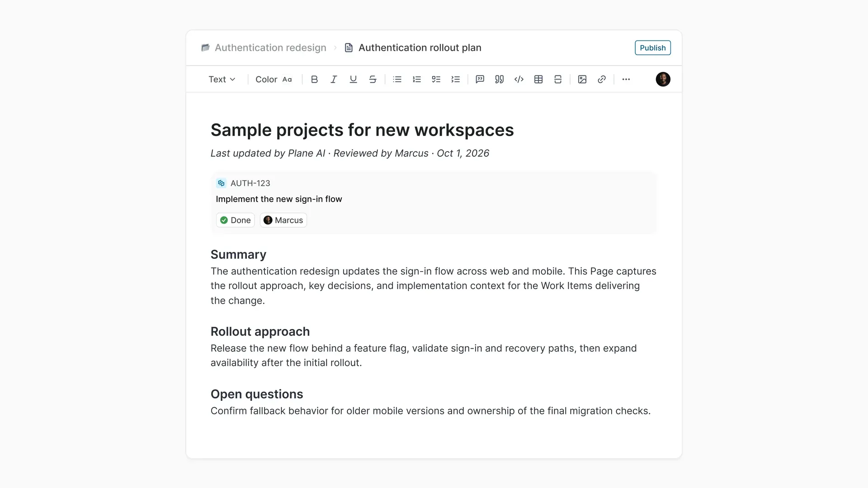Open the Text style dropdown
Screen dimensions: 868x488
click(222, 80)
